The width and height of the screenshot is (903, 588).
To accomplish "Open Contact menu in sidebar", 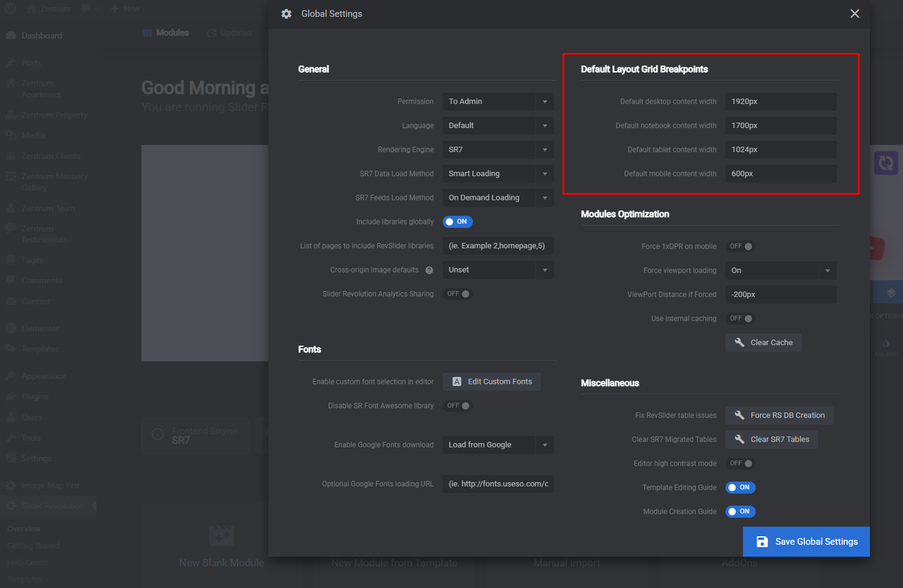I will click(x=48, y=301).
